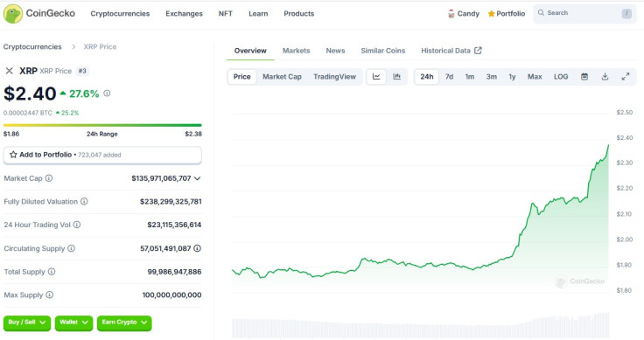Click the Portfolio star icon

491,14
